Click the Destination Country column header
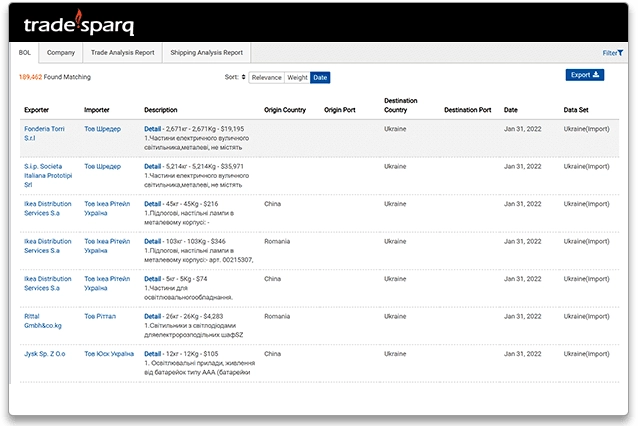 click(400, 105)
